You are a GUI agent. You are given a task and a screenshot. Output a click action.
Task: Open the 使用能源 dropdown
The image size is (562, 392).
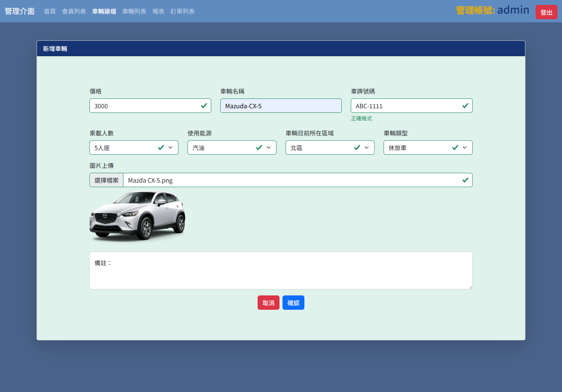point(232,148)
